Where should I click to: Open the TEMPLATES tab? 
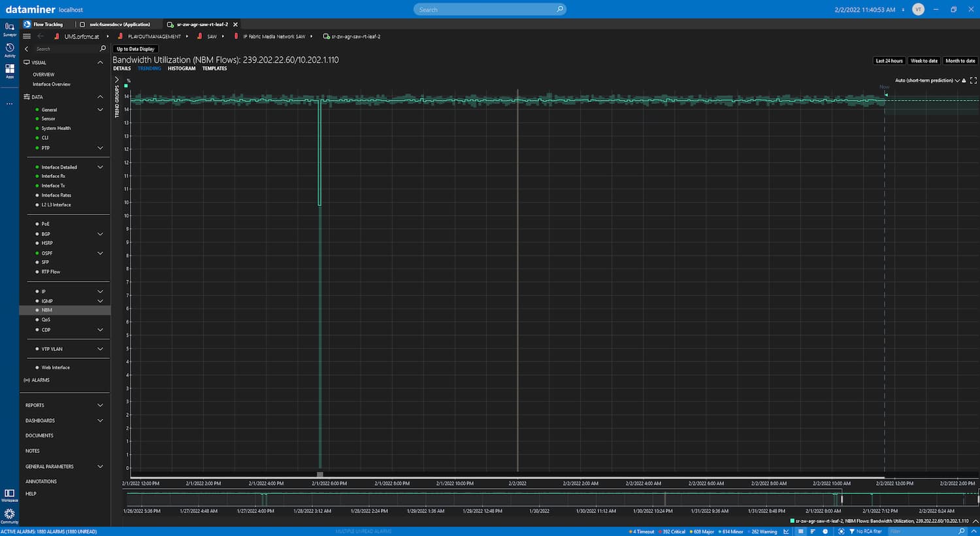pos(214,68)
